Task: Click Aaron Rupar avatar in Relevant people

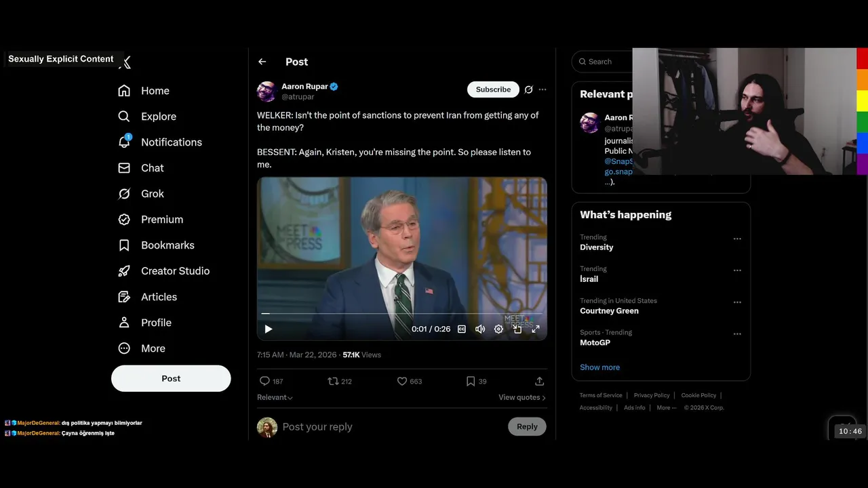Action: point(590,123)
